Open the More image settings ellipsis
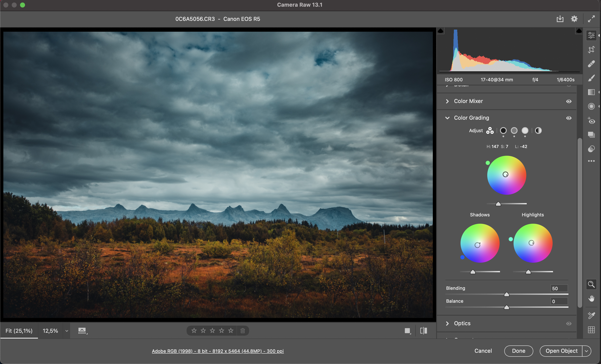This screenshot has height=364, width=601. (x=591, y=161)
